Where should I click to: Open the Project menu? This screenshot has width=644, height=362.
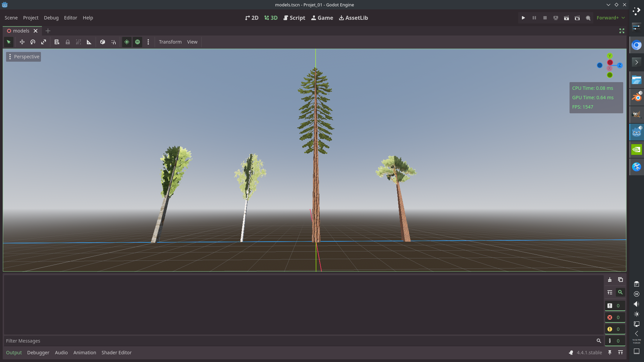[x=31, y=18]
